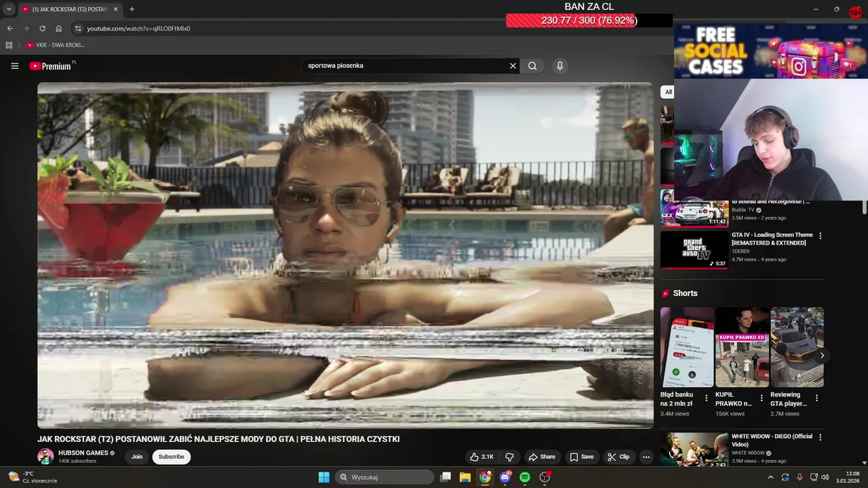Open WHITE WIDOW - DIEGO (Official Video) title
868x488 pixels.
pyautogui.click(x=772, y=441)
